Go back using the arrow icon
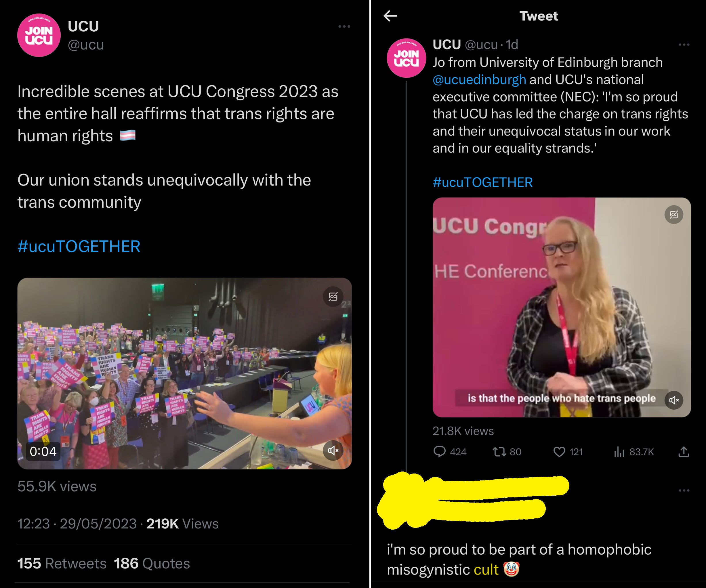706x588 pixels. point(390,16)
